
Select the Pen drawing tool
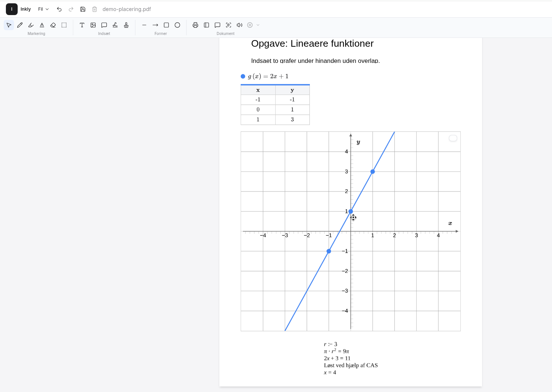pyautogui.click(x=20, y=25)
